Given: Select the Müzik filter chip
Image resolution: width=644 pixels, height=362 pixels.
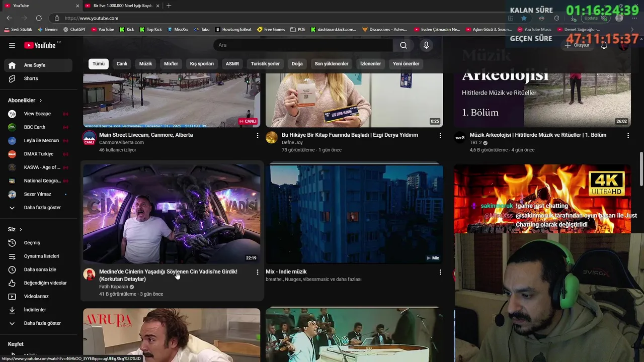Looking at the screenshot, I should pyautogui.click(x=145, y=64).
